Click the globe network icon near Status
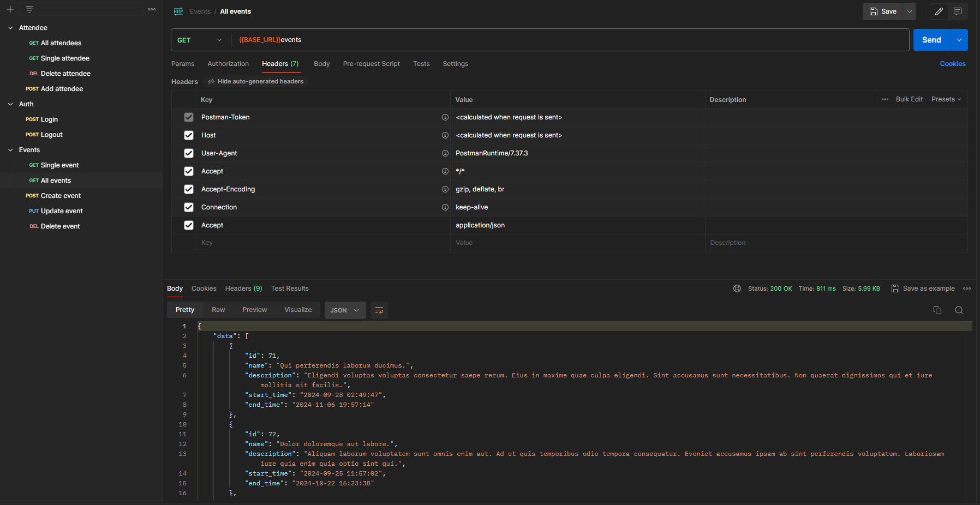Image resolution: width=980 pixels, height=505 pixels. point(737,288)
